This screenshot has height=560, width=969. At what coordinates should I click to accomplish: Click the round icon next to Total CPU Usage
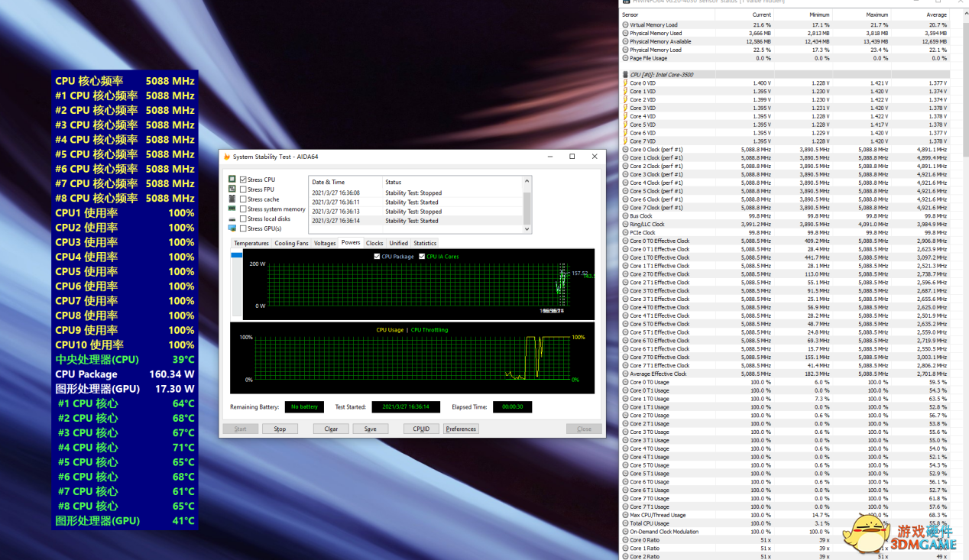625,523
